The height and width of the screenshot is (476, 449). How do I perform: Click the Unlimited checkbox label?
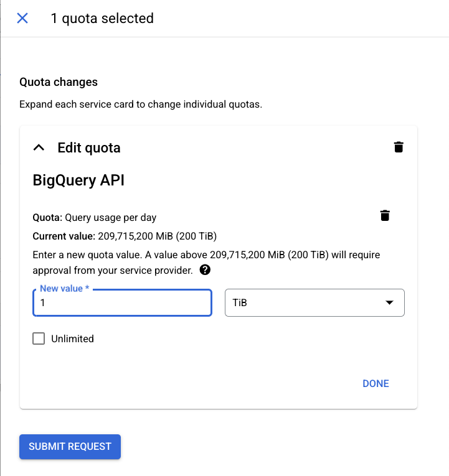[72, 338]
